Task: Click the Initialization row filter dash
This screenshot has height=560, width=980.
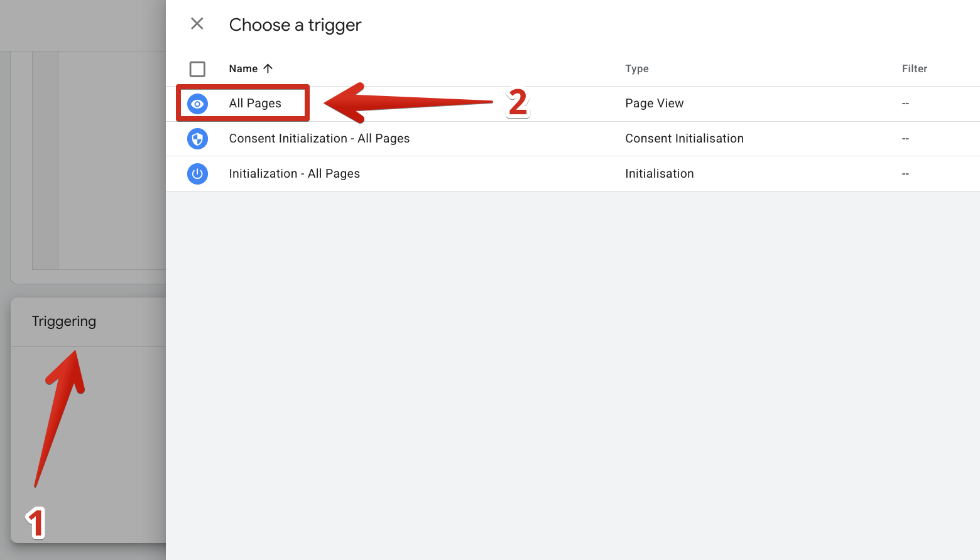Action: tap(905, 174)
